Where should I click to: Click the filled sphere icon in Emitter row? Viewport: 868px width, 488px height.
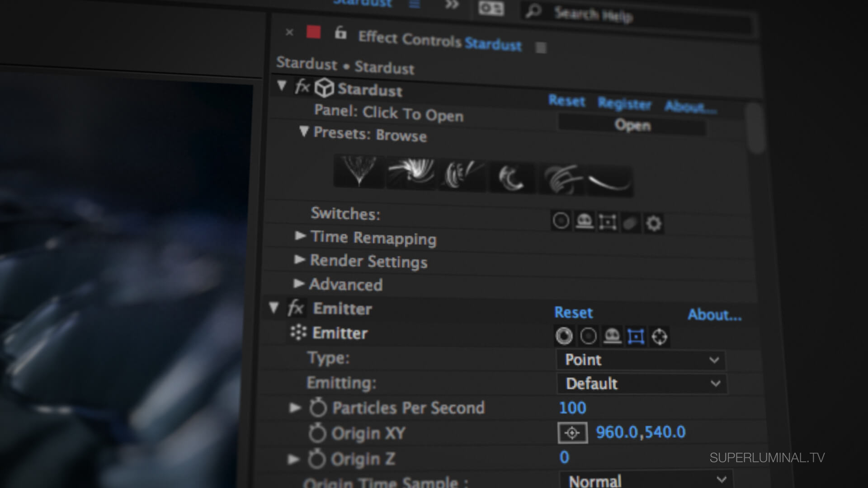564,336
